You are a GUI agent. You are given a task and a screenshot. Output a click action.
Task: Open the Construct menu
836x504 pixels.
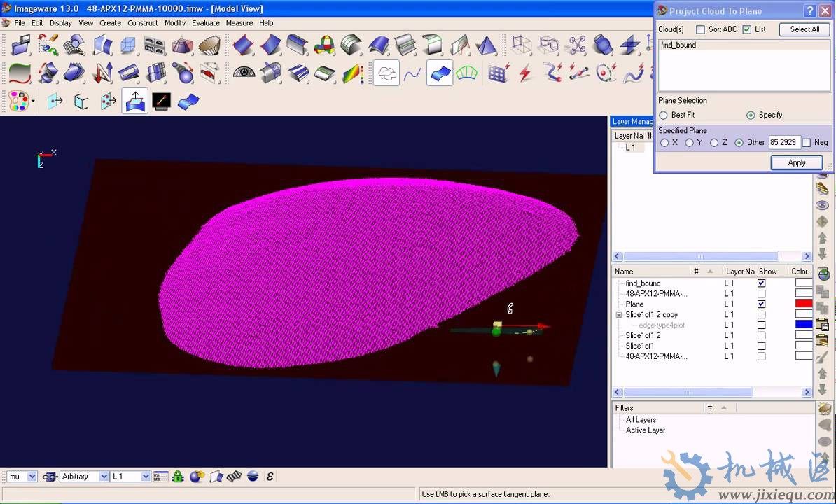pyautogui.click(x=143, y=22)
